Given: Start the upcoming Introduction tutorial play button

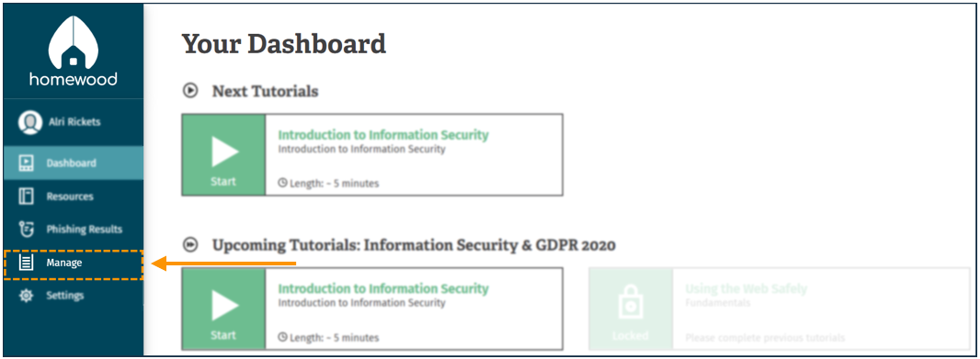Looking at the screenshot, I should point(223,309).
